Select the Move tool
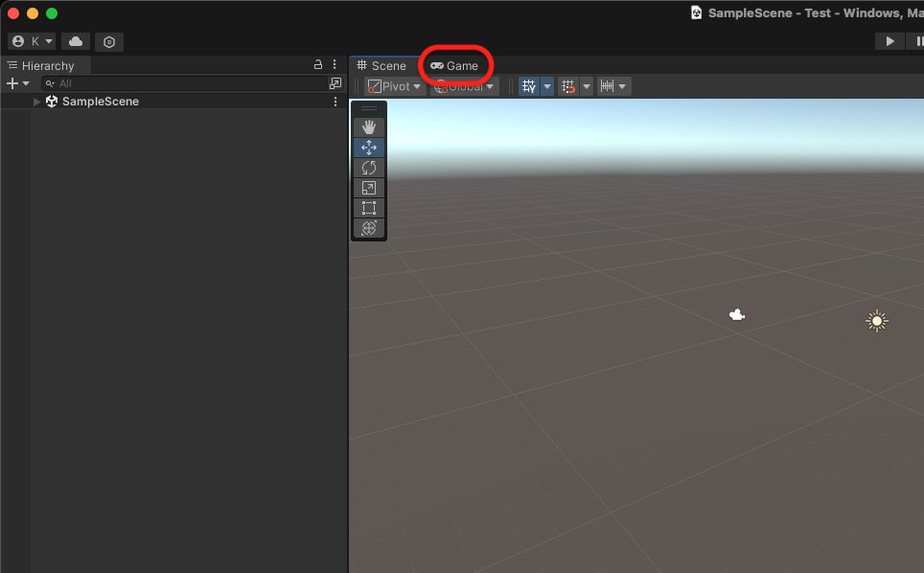 369,148
